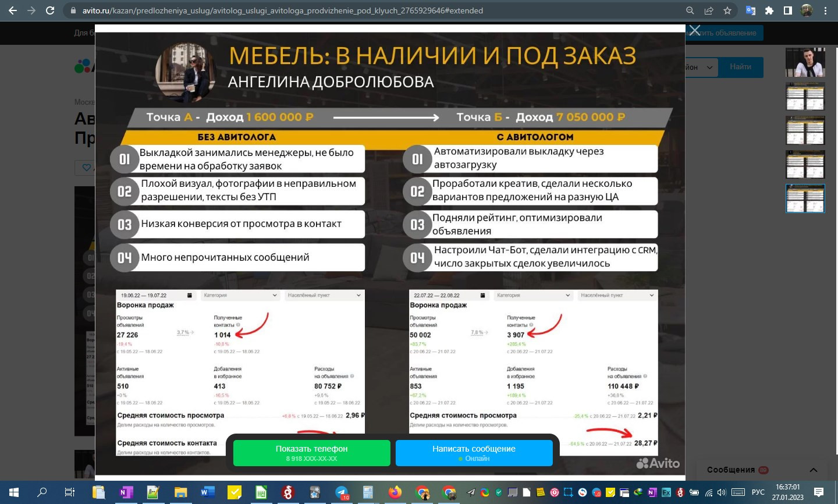The width and height of the screenshot is (838, 504).
Task: Open the clock showing 16:37:01
Action: pyautogui.click(x=788, y=492)
